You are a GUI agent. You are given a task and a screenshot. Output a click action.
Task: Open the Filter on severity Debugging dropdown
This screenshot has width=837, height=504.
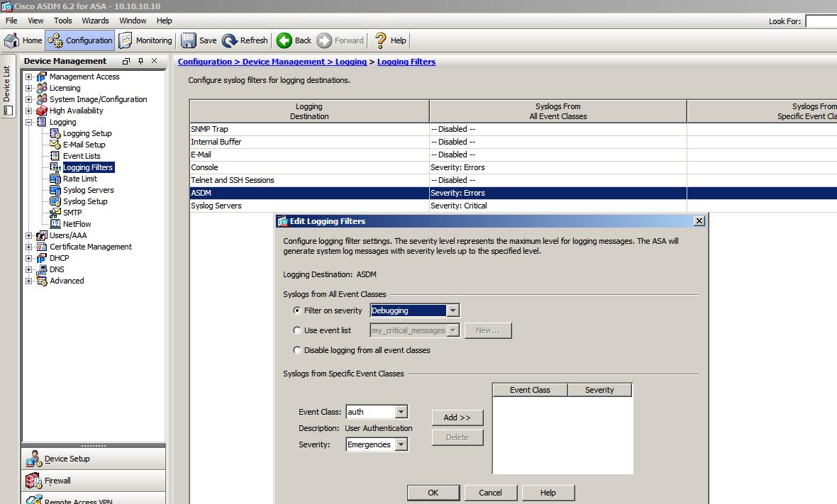tap(453, 310)
